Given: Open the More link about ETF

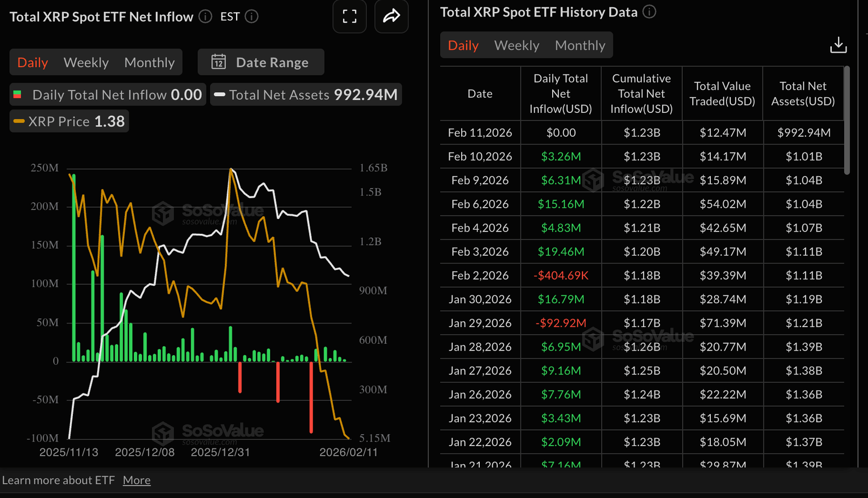Looking at the screenshot, I should (x=137, y=480).
